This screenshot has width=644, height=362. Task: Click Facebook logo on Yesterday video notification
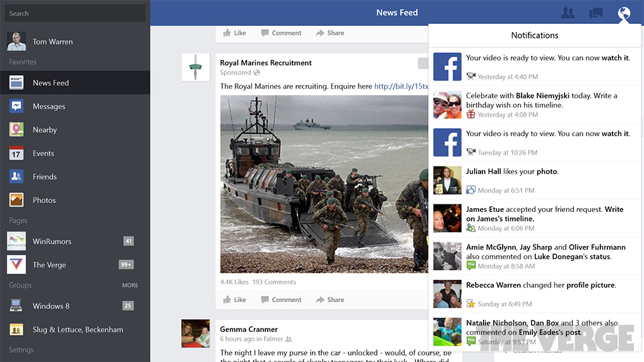click(x=447, y=66)
